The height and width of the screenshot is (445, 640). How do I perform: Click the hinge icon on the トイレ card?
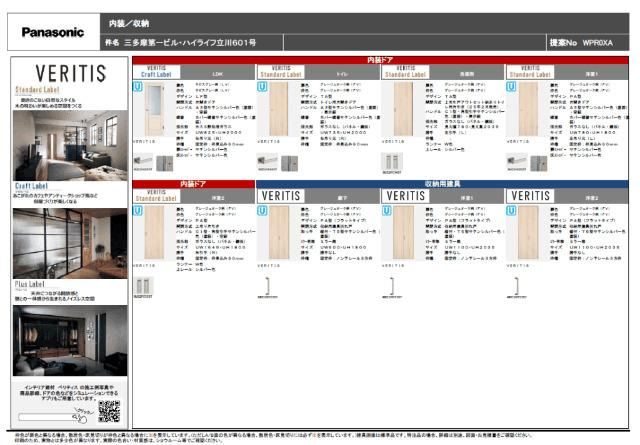[x=289, y=163]
